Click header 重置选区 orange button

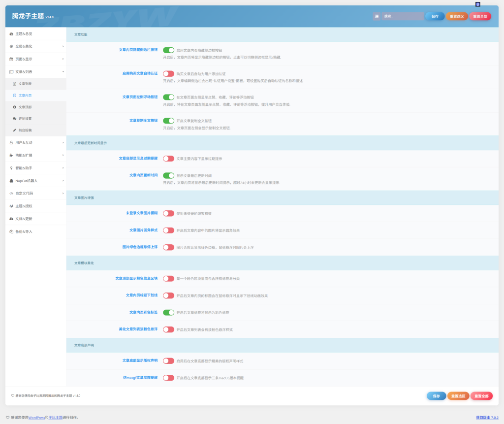coord(457,16)
